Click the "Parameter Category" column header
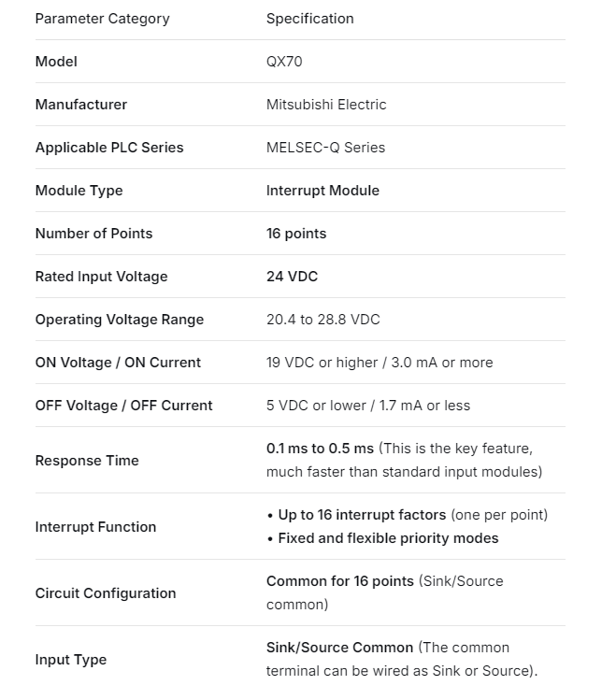 point(102,19)
